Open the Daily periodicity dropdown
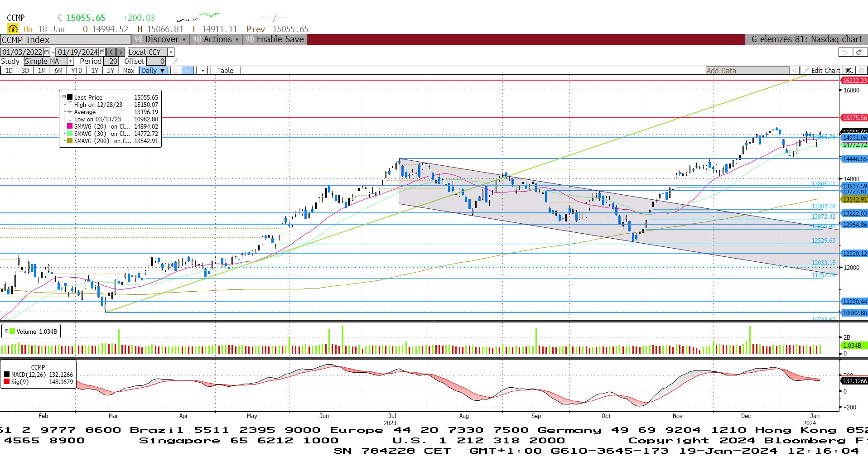Viewport: 868px width, 476px height. [x=153, y=71]
